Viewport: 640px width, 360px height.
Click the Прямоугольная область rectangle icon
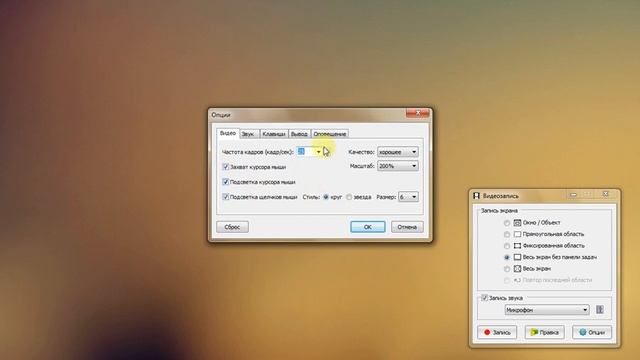(x=517, y=234)
